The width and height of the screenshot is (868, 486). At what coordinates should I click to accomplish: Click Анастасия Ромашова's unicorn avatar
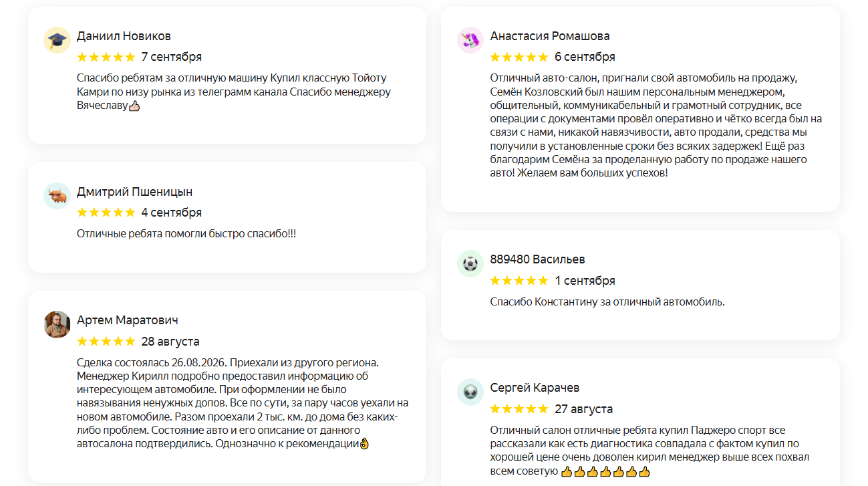[470, 40]
